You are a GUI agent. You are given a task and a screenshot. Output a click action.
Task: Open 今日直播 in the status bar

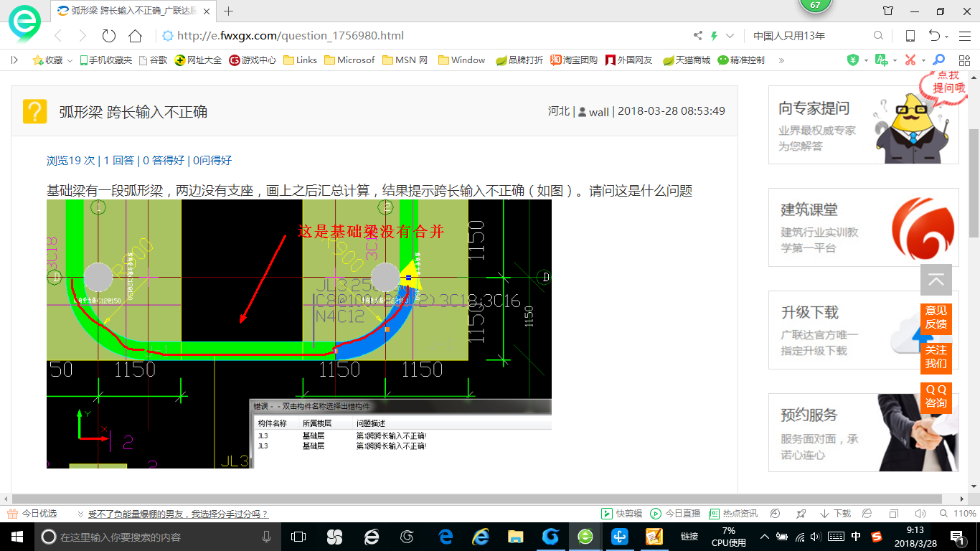(675, 514)
